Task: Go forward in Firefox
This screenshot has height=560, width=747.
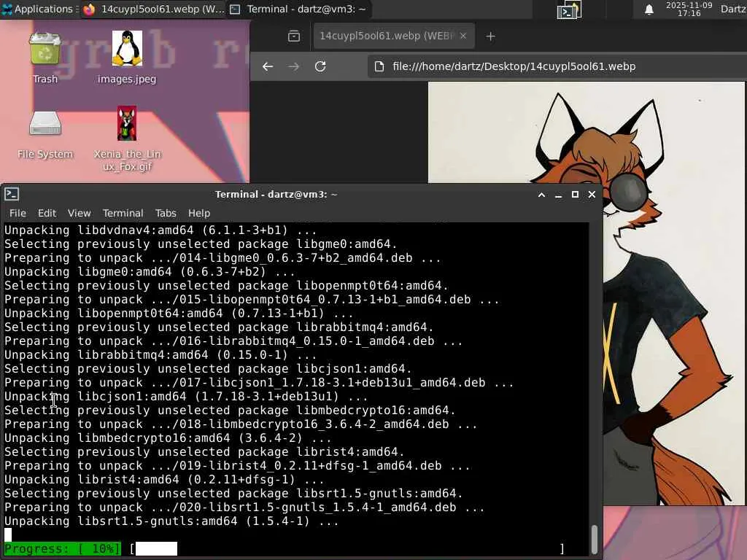Action: click(x=293, y=66)
